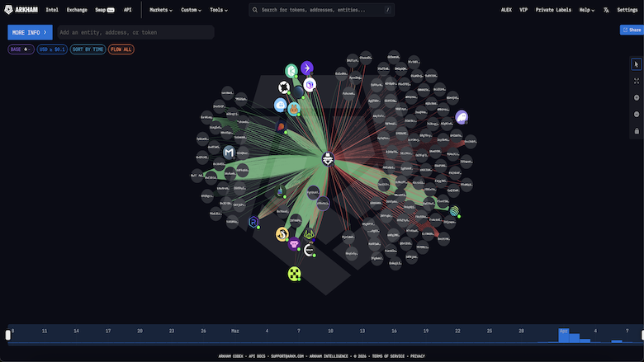Click the Arkham logo in header
644x362 pixels.
point(21,9)
